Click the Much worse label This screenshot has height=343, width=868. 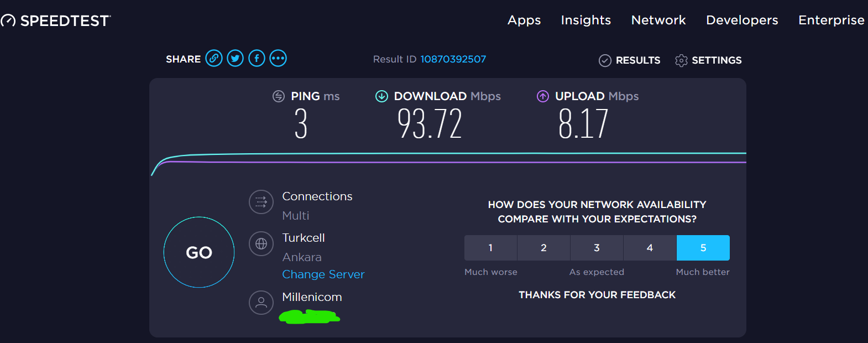click(491, 272)
